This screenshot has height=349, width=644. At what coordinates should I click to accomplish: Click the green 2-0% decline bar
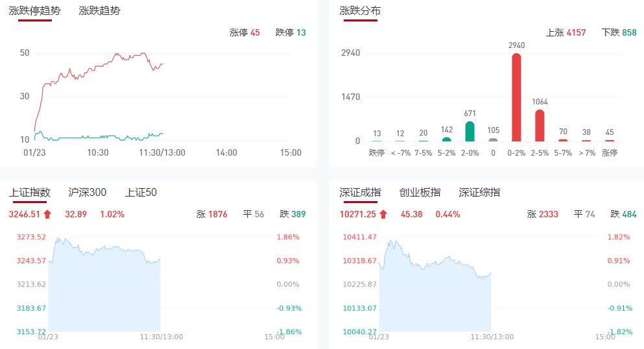[x=470, y=132]
